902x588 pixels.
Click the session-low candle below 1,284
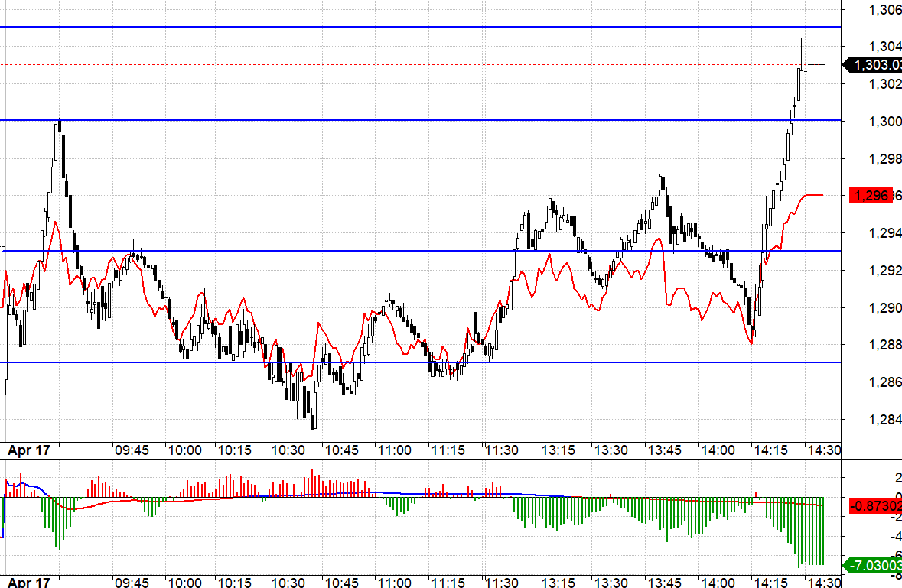click(314, 421)
